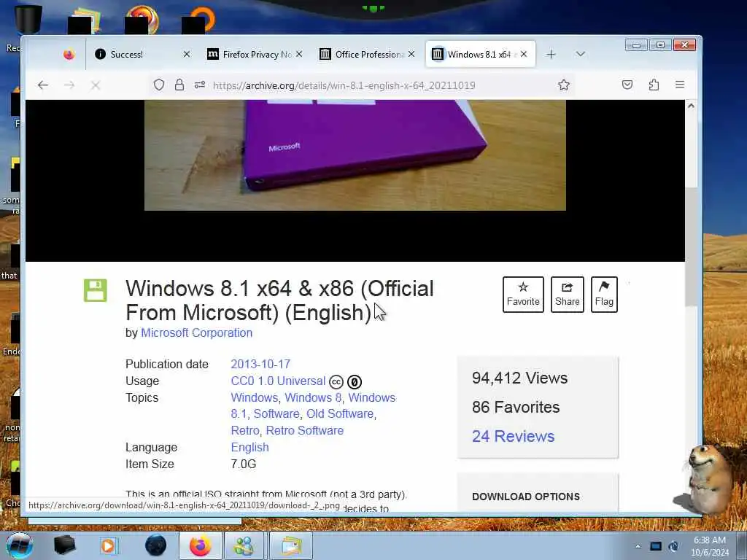Open the Retro Software topic link
Viewport: 747px width, 560px height.
(305, 430)
